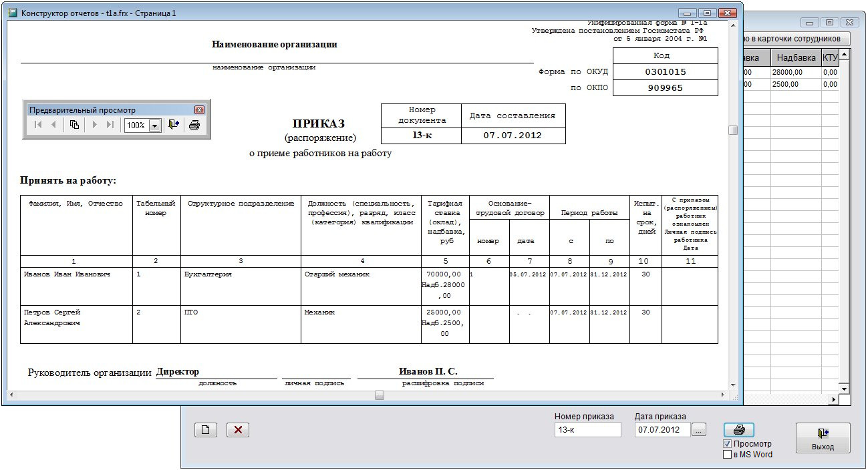Open the go-to-page icon in preview toolbar
This screenshot has height=470, width=868.
(74, 125)
